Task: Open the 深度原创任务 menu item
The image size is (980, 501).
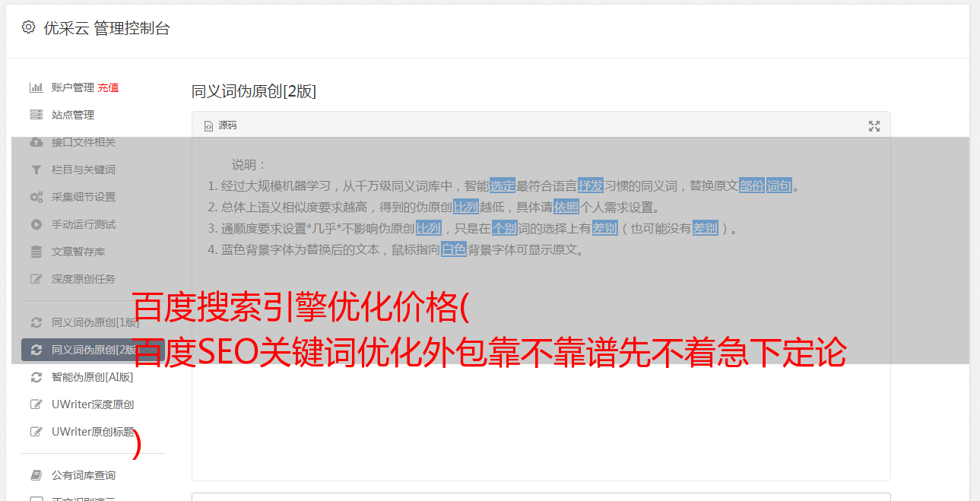Action: pos(84,279)
